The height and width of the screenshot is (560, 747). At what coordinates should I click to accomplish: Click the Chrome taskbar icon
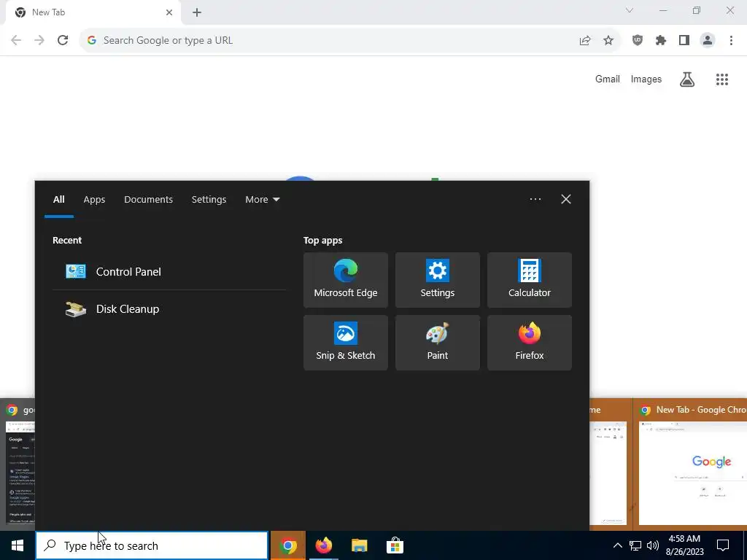coord(287,545)
